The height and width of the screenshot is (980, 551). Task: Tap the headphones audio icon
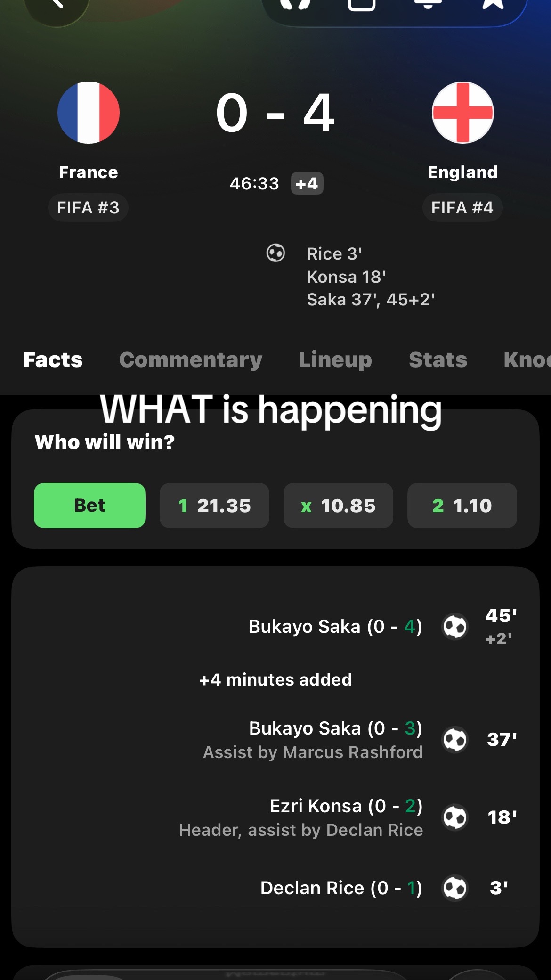pyautogui.click(x=295, y=4)
